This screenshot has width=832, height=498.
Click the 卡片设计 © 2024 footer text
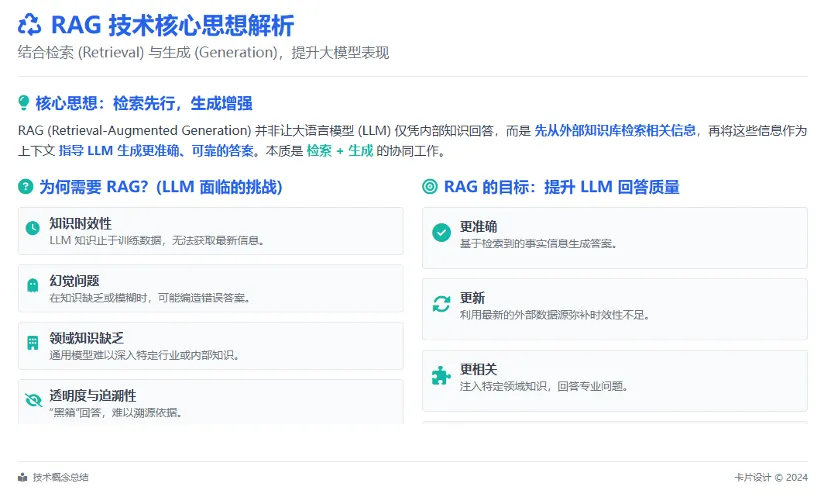point(771,477)
